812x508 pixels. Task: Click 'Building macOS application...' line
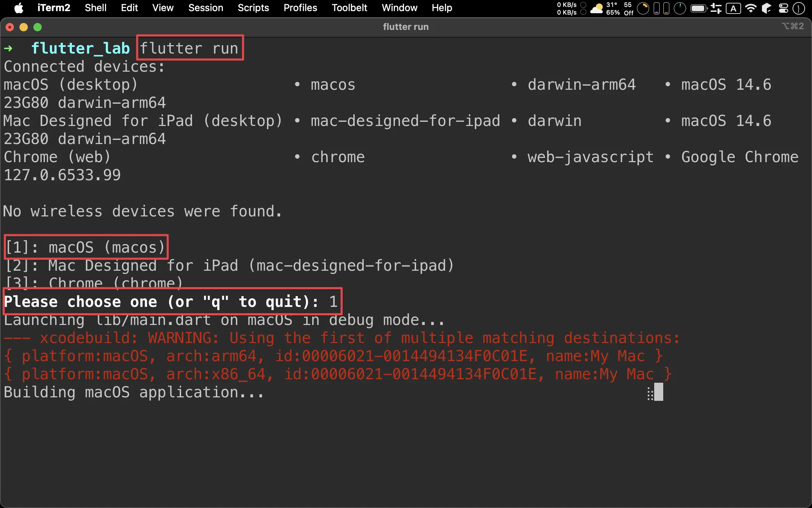134,392
